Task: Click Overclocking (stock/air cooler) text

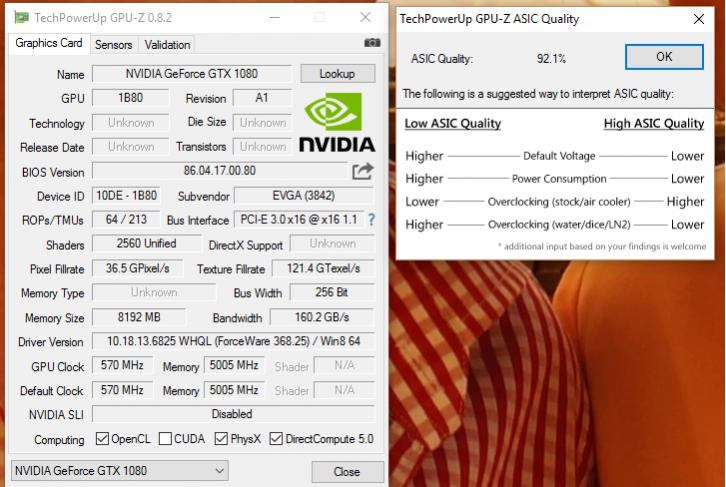Action: point(559,202)
